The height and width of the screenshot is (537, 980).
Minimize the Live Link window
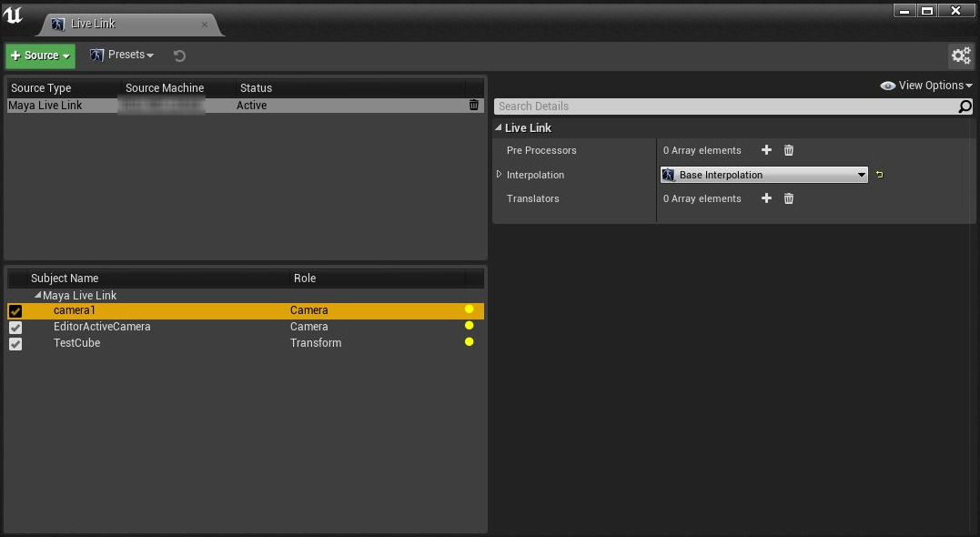point(904,11)
